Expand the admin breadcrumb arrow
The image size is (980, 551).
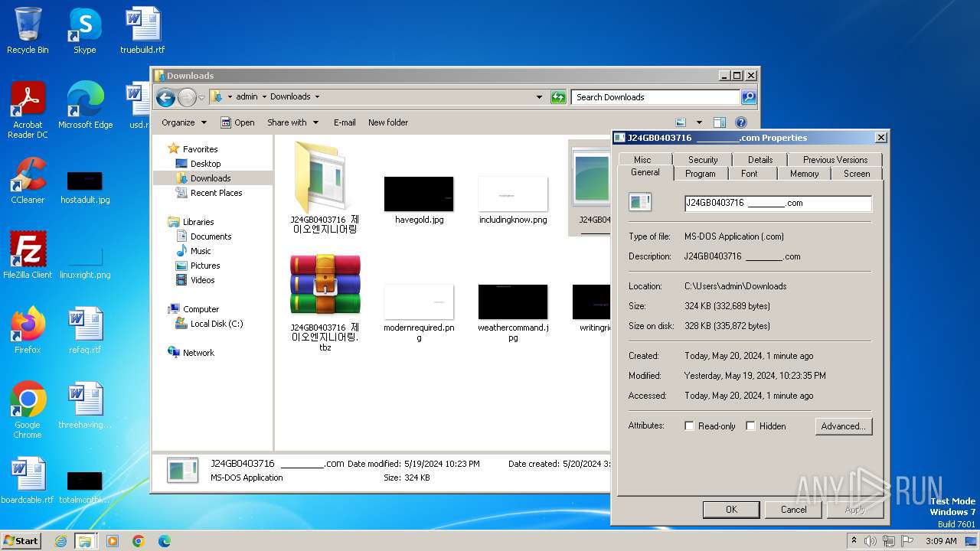263,97
